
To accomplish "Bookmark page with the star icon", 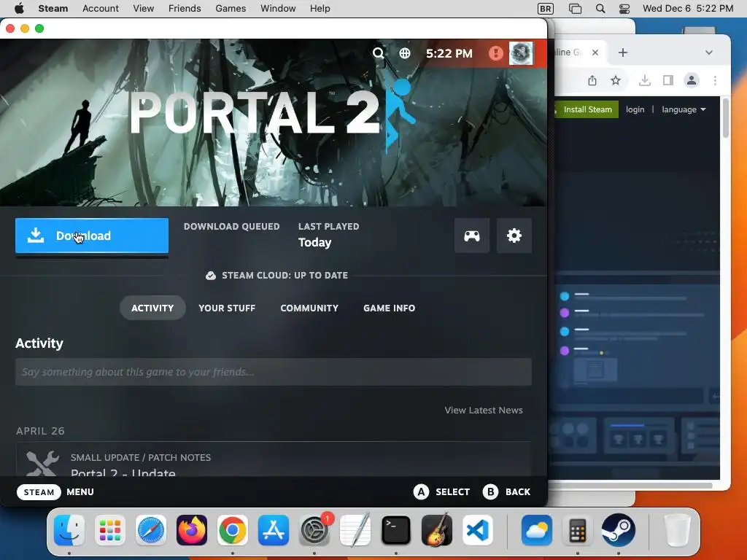I will (x=616, y=80).
